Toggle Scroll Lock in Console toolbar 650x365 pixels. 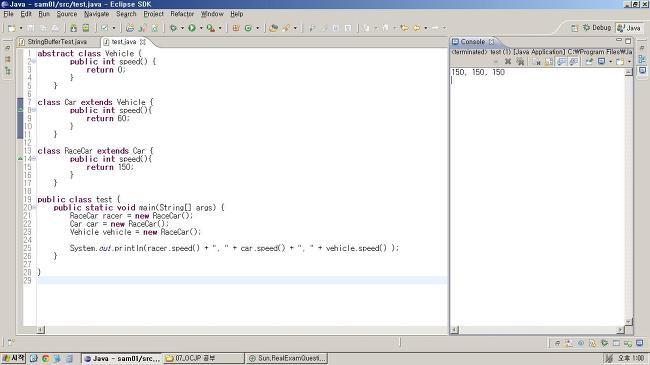click(x=549, y=62)
